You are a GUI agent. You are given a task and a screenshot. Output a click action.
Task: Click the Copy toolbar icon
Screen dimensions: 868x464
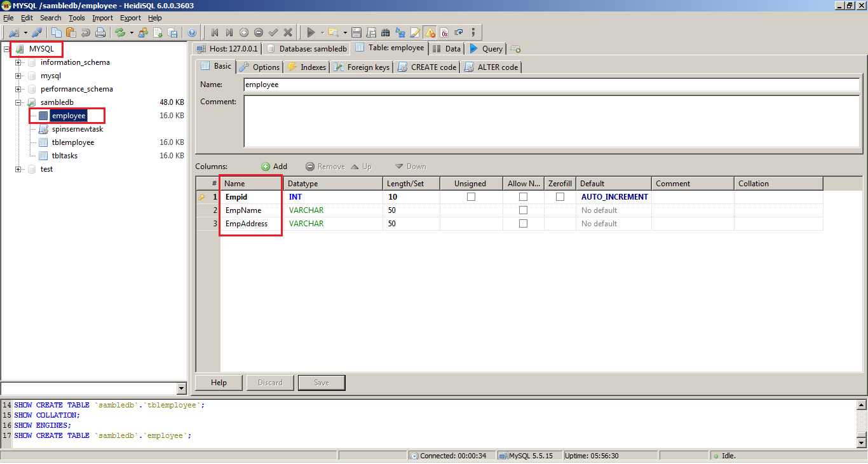pos(57,32)
